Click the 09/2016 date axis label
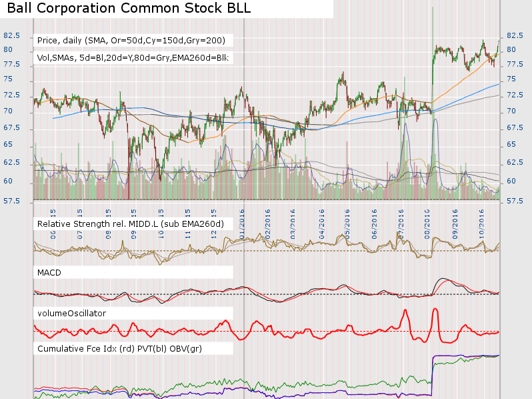This screenshot has width=532, height=399. pyautogui.click(x=455, y=224)
